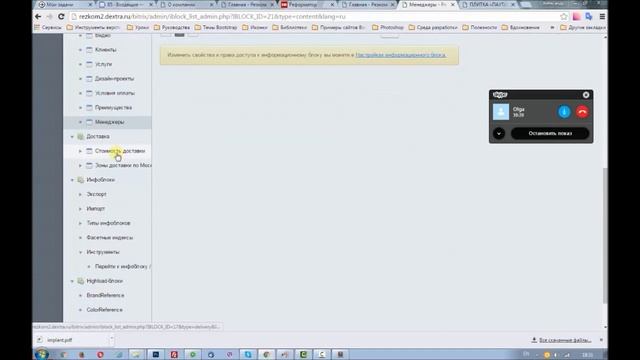The width and height of the screenshot is (640, 360).
Task: Click the Менеджеры iblock icon
Action: coord(89,122)
